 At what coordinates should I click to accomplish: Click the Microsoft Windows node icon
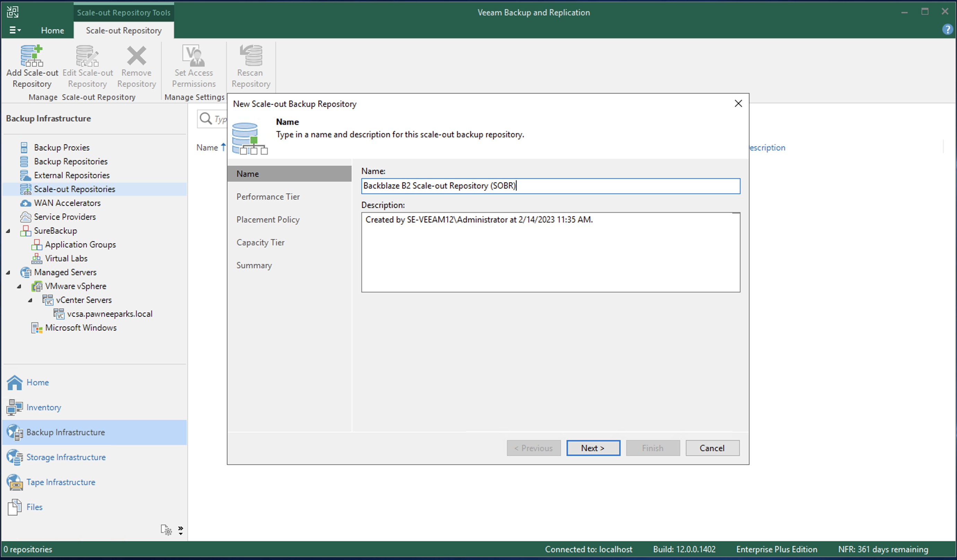[36, 327]
